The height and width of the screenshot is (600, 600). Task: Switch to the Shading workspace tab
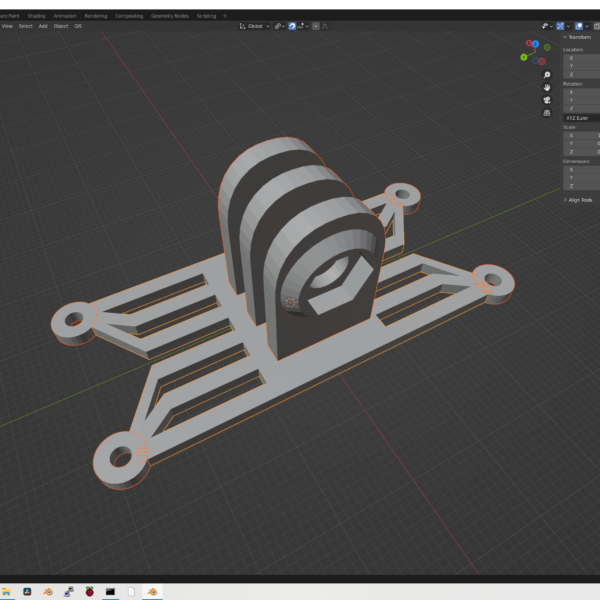click(x=36, y=16)
